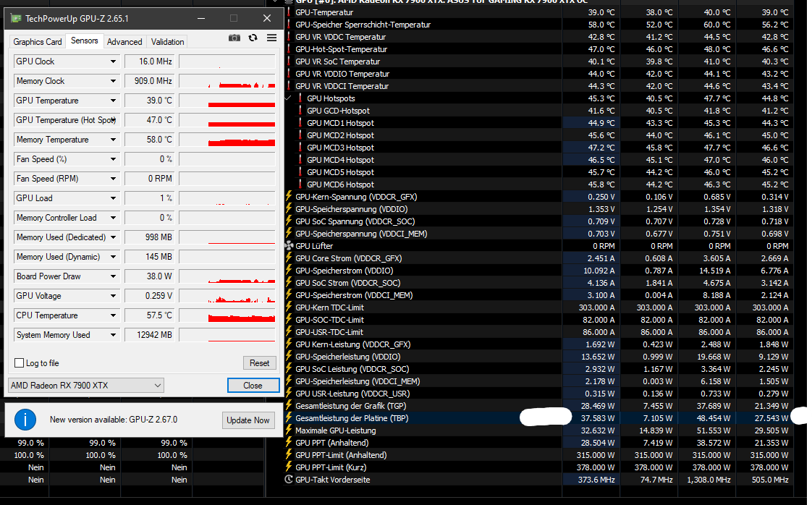Click clock icon beside GPU-Takt Vorderseite

pyautogui.click(x=289, y=480)
